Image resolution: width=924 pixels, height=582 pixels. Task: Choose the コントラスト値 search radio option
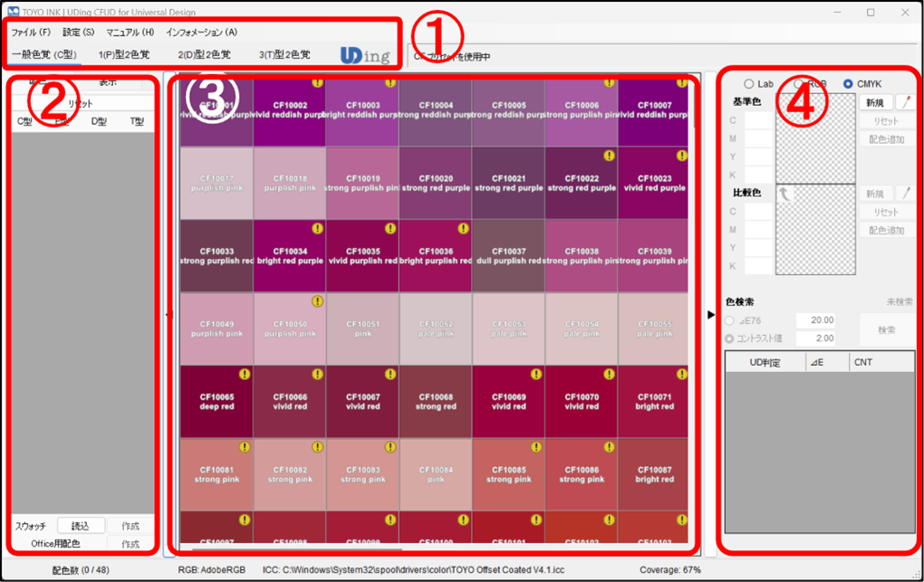[731, 339]
